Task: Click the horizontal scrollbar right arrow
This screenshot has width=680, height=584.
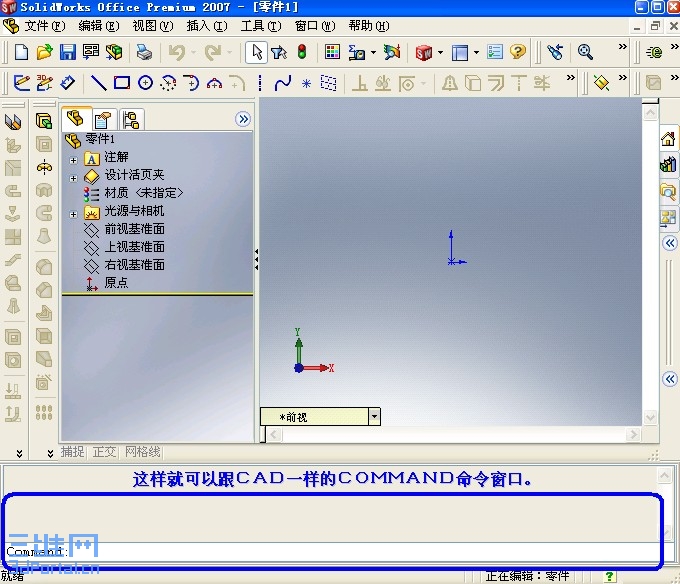Action: coord(634,434)
